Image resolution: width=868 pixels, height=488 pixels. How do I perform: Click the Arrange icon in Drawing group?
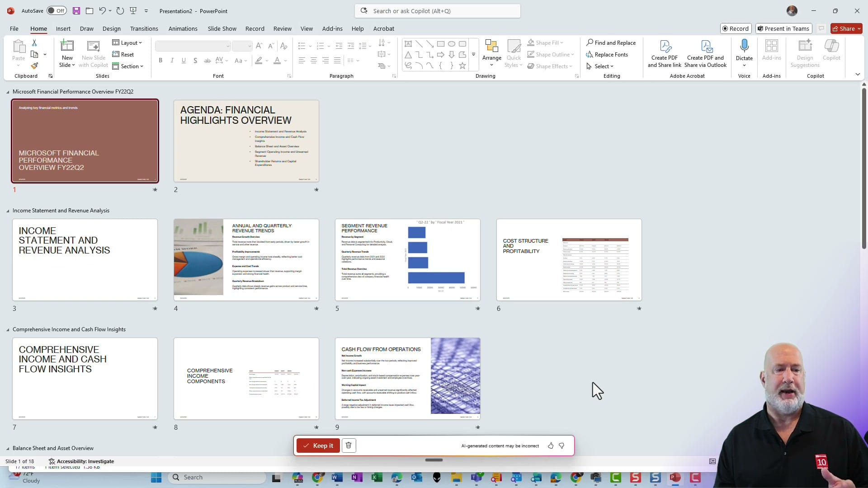click(492, 50)
